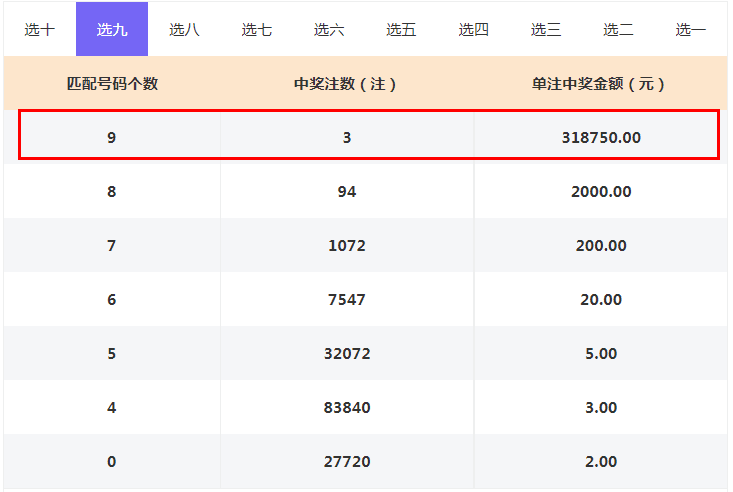Select the 选三 tab
The height and width of the screenshot is (492, 733).
point(546,29)
